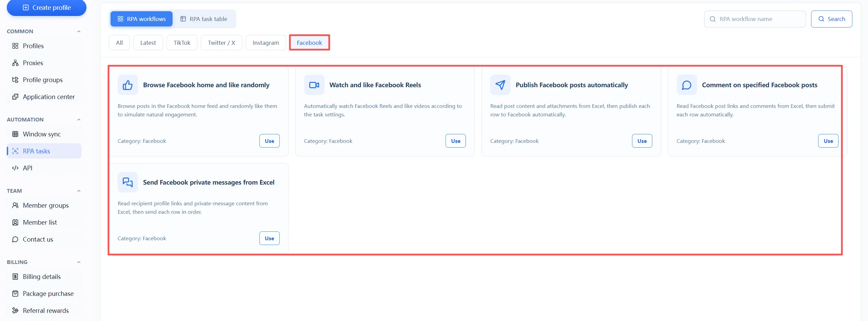Click the Profiles grid icon in sidebar
Viewport: 868px width, 321px height.
(15, 46)
